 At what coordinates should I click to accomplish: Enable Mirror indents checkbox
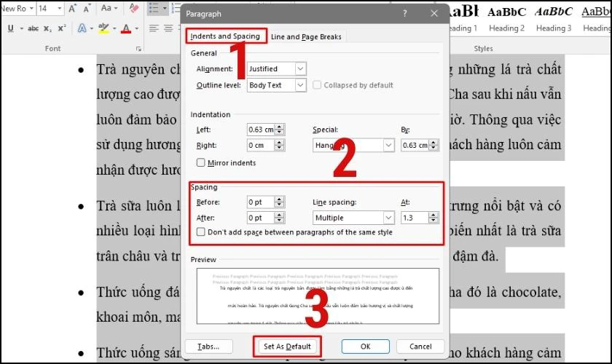200,162
